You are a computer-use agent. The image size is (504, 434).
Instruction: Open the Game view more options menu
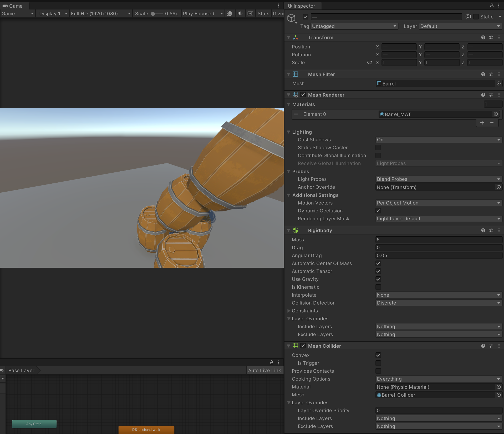click(x=278, y=6)
